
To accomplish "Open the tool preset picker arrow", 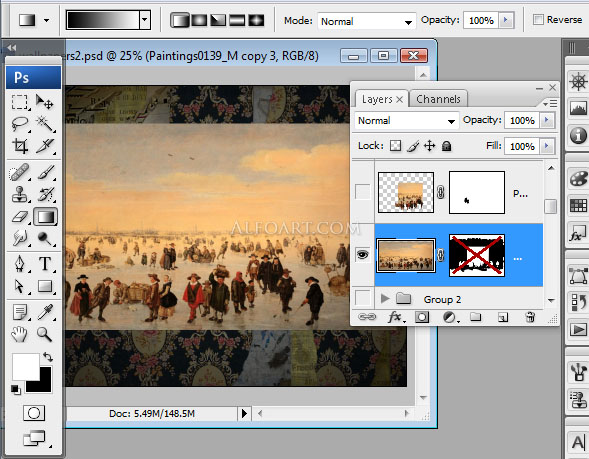I will click(x=47, y=20).
